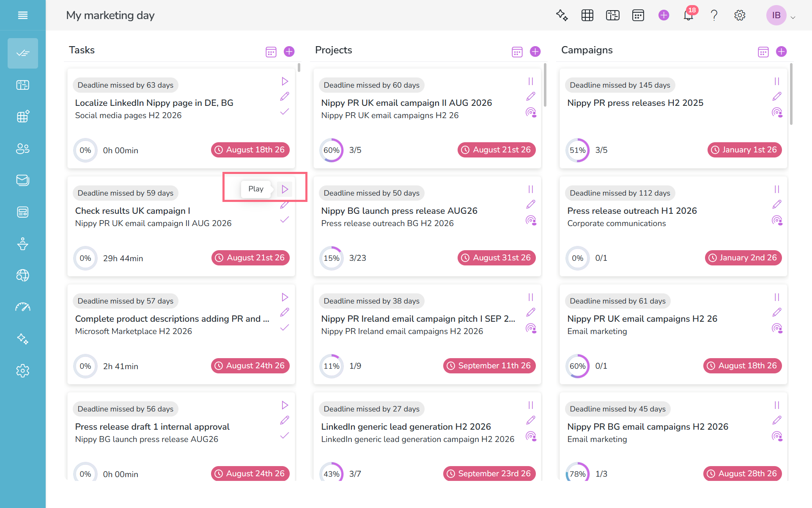Pause the Press release outreach H1 2026 campaign

pyautogui.click(x=777, y=189)
